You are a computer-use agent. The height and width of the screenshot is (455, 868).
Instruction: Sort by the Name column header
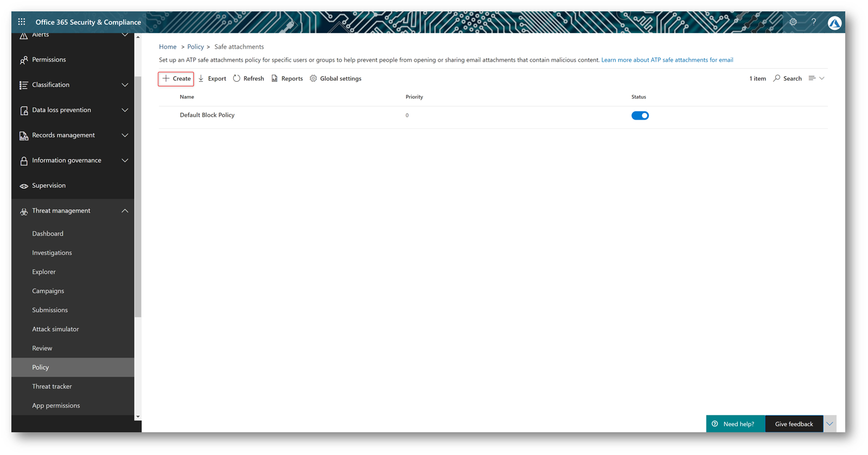pyautogui.click(x=187, y=97)
